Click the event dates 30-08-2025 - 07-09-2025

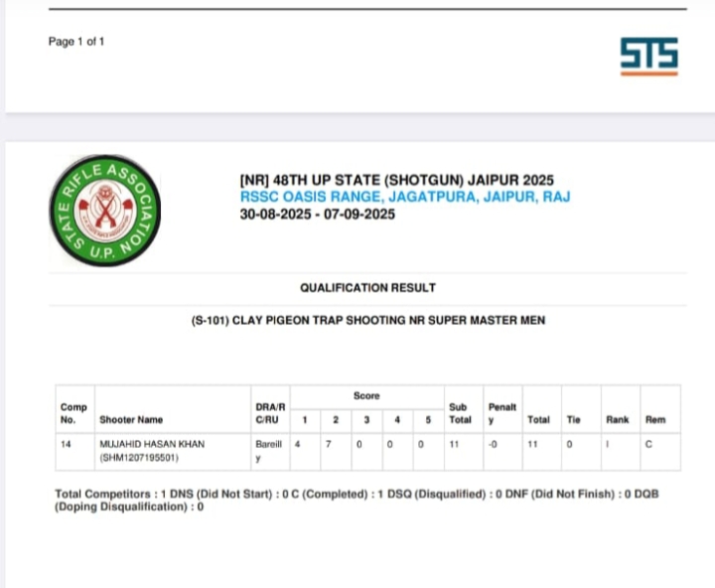click(317, 215)
